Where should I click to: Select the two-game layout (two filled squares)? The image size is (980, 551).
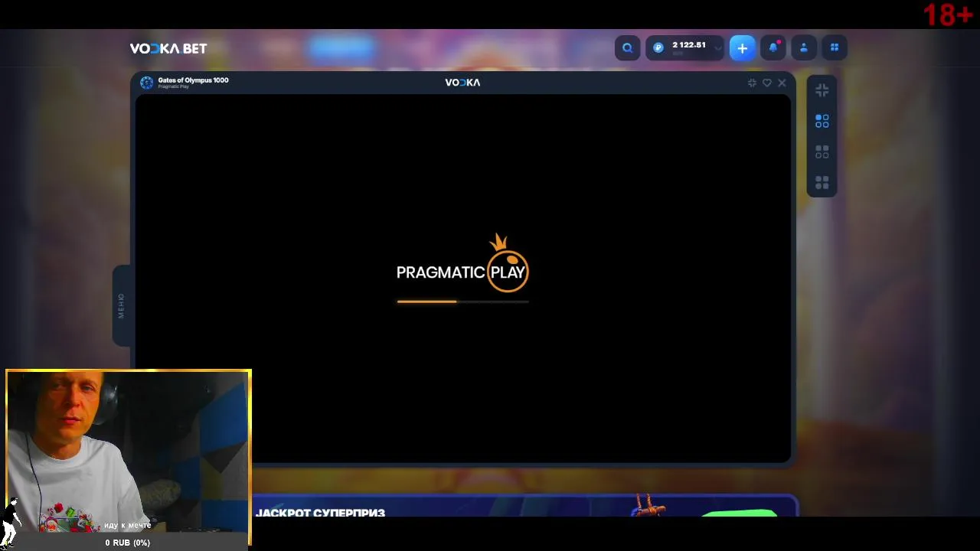click(822, 152)
